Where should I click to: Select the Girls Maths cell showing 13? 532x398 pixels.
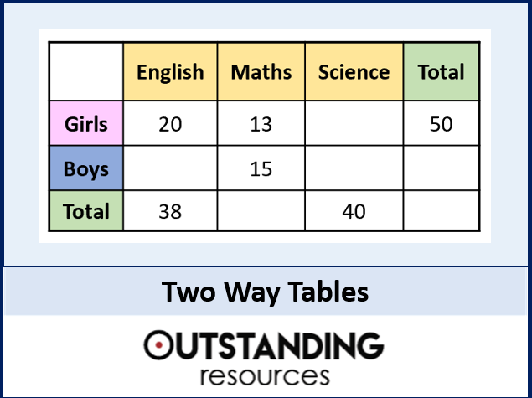(261, 123)
